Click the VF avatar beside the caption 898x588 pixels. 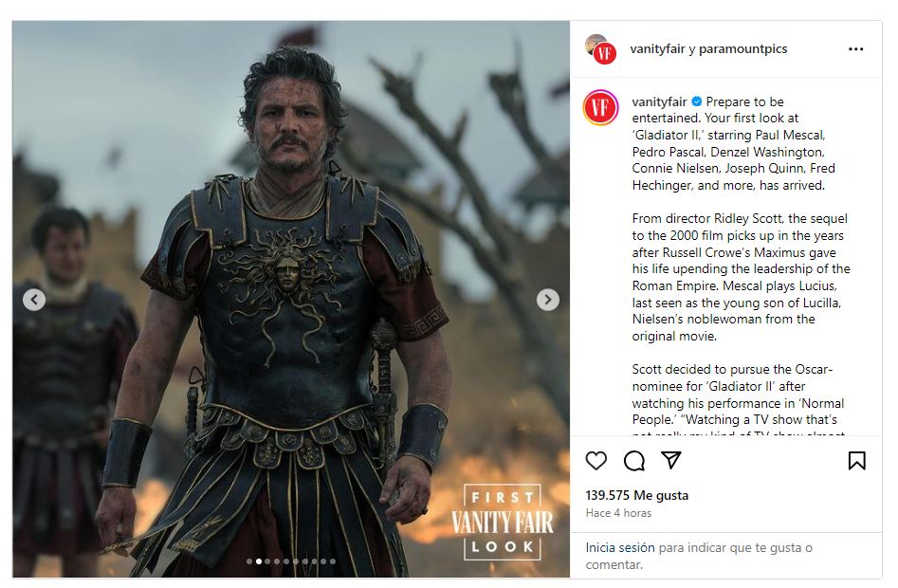pos(600,107)
